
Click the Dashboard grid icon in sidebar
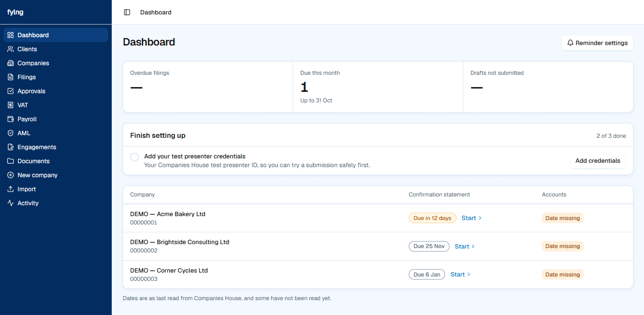pyautogui.click(x=11, y=35)
